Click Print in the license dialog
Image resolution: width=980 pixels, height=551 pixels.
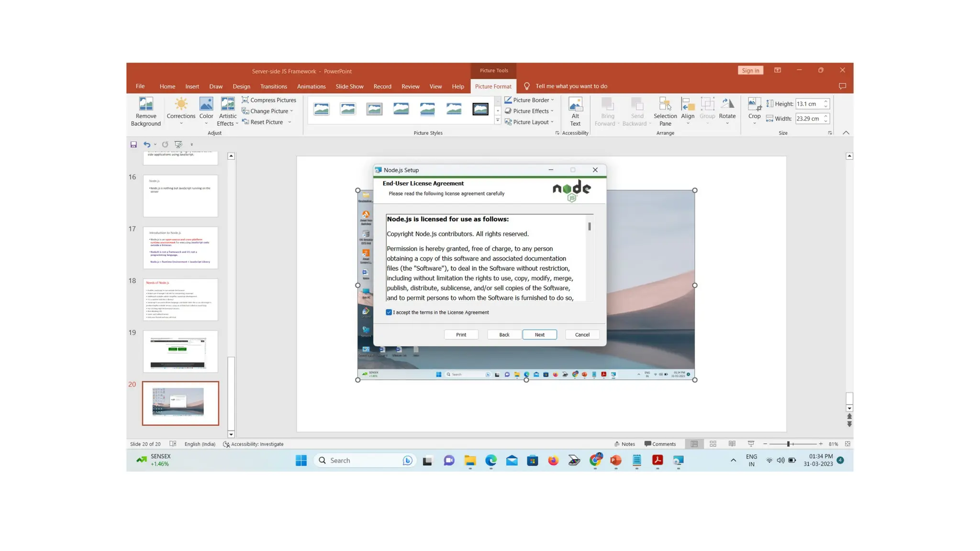(461, 335)
